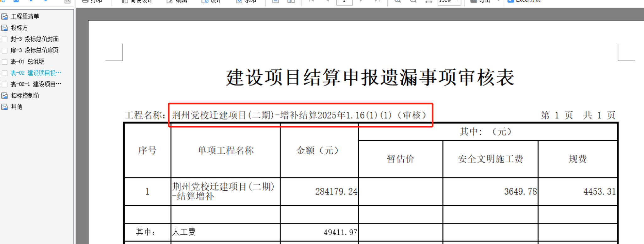Click the page indicator 第 1 页 共 1 页
This screenshot has height=244, width=644.
(578, 115)
